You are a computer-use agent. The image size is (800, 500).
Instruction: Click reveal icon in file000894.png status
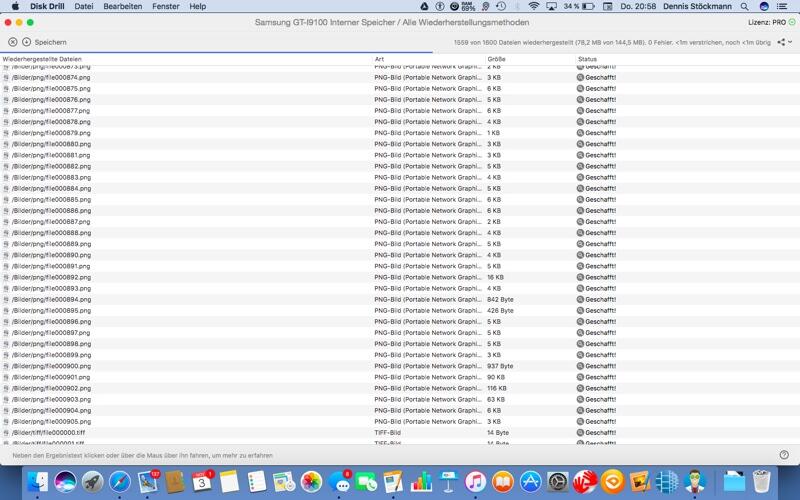pyautogui.click(x=580, y=299)
